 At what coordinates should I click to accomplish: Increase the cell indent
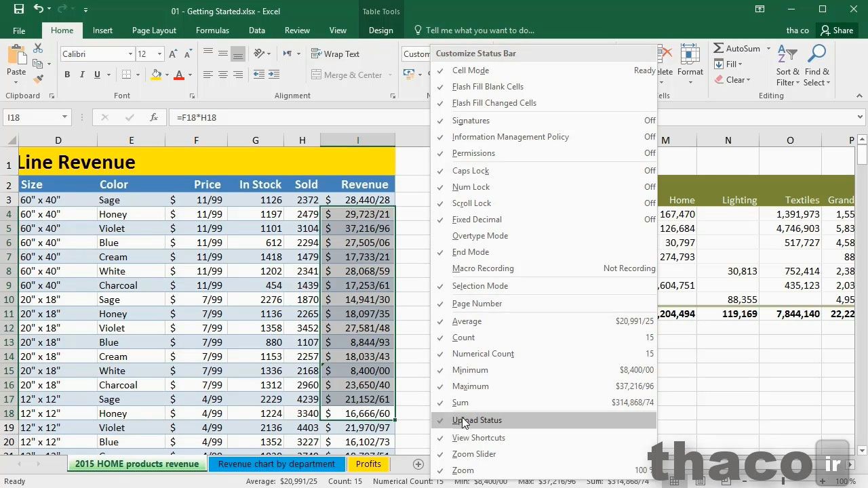click(275, 75)
